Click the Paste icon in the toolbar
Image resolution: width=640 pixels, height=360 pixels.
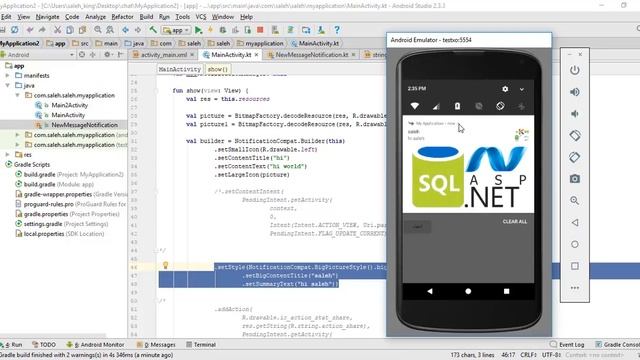click(x=82, y=30)
